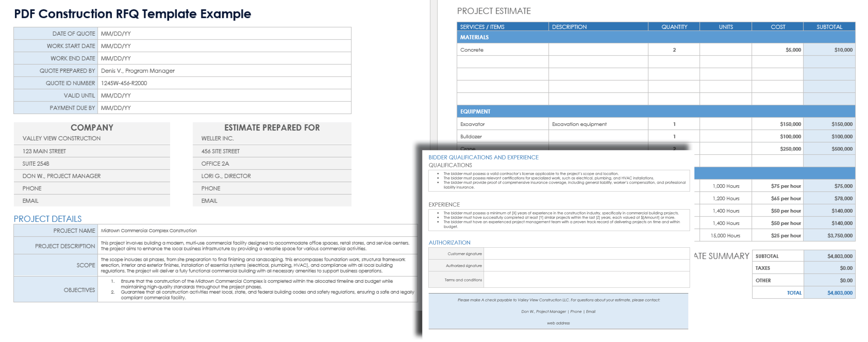868x342 pixels.
Task: Click the Valid Until date field
Action: click(224, 96)
